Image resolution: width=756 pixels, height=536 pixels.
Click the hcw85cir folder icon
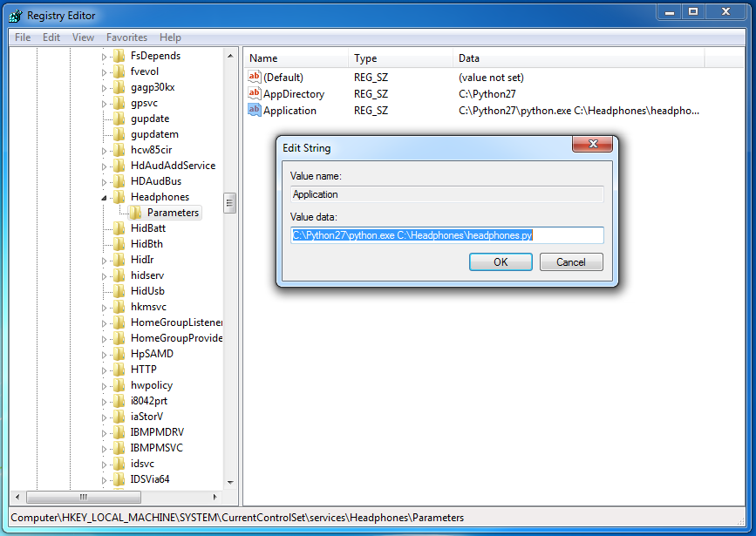(119, 150)
